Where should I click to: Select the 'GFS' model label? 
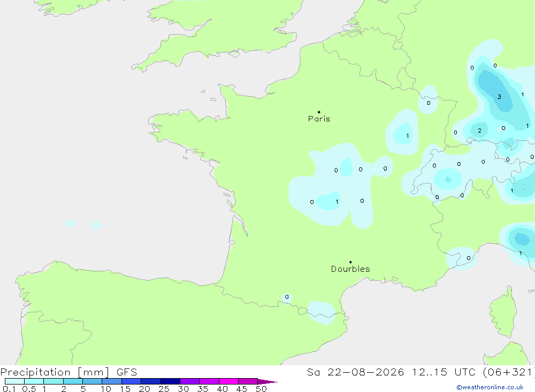tap(127, 372)
